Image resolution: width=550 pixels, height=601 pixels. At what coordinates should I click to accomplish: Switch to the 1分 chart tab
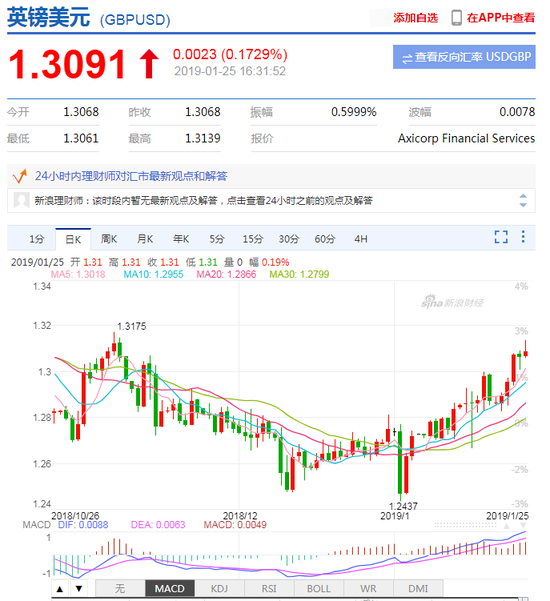(x=37, y=239)
